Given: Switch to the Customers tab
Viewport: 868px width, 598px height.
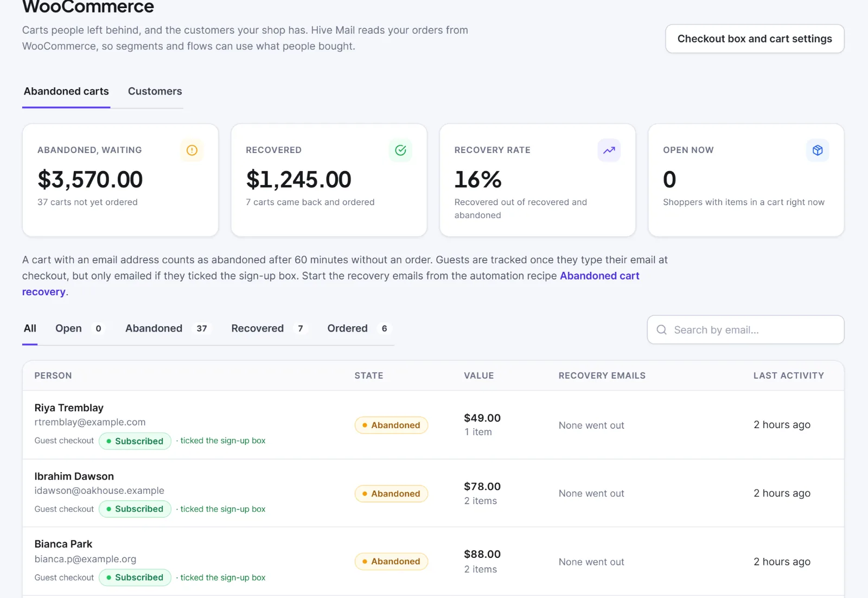Looking at the screenshot, I should 155,91.
